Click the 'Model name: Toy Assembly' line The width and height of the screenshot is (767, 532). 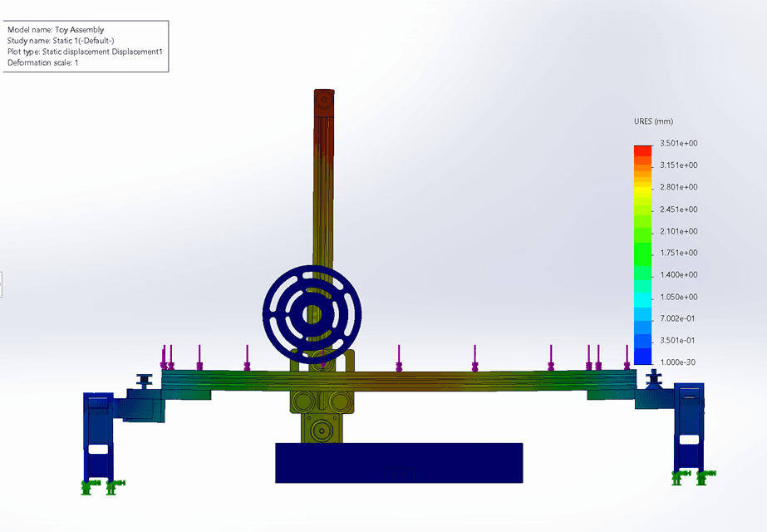coord(56,30)
